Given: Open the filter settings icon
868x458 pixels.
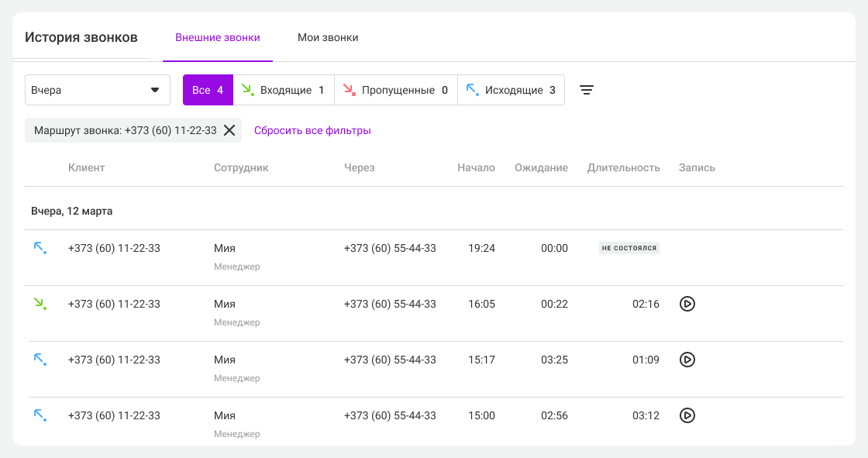Looking at the screenshot, I should coord(587,90).
